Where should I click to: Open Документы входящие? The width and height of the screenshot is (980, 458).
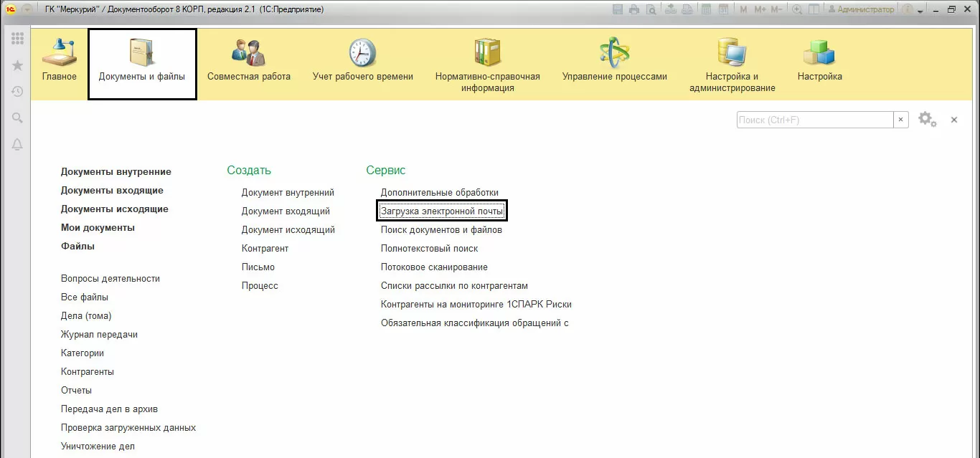[112, 191]
